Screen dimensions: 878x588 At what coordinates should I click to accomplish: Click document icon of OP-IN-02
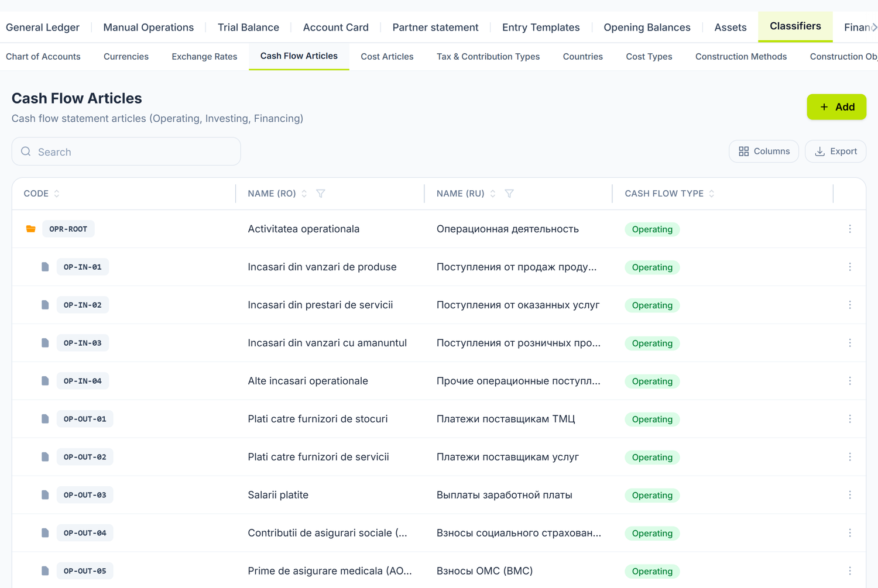(x=45, y=305)
